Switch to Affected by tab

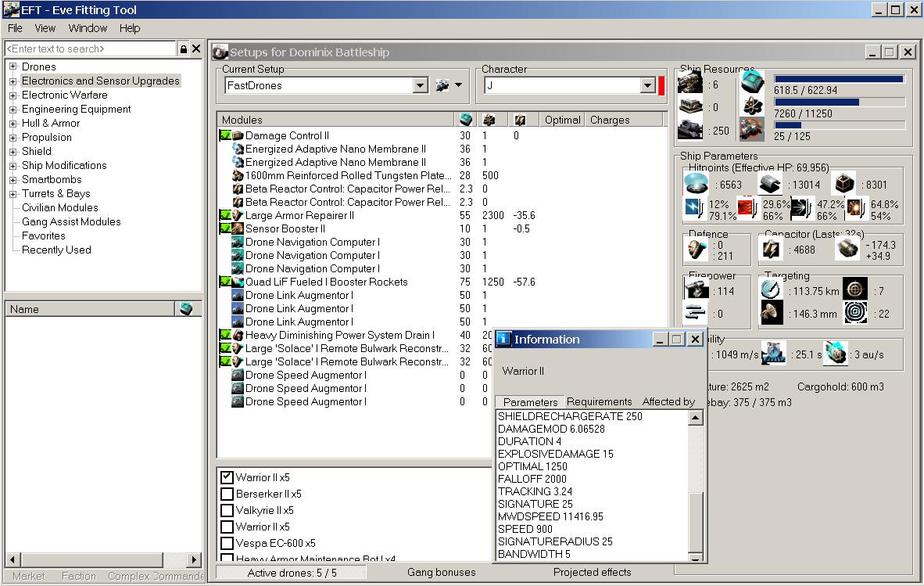[x=669, y=401]
